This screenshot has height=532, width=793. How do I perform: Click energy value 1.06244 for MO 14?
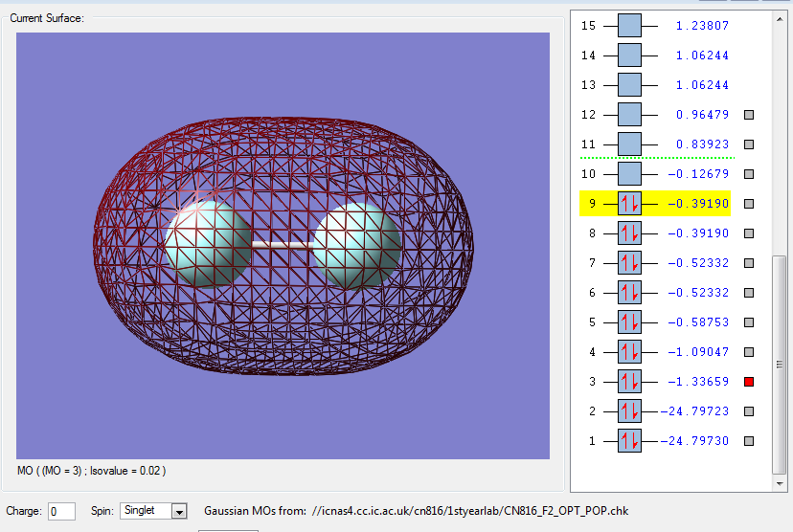tap(701, 55)
